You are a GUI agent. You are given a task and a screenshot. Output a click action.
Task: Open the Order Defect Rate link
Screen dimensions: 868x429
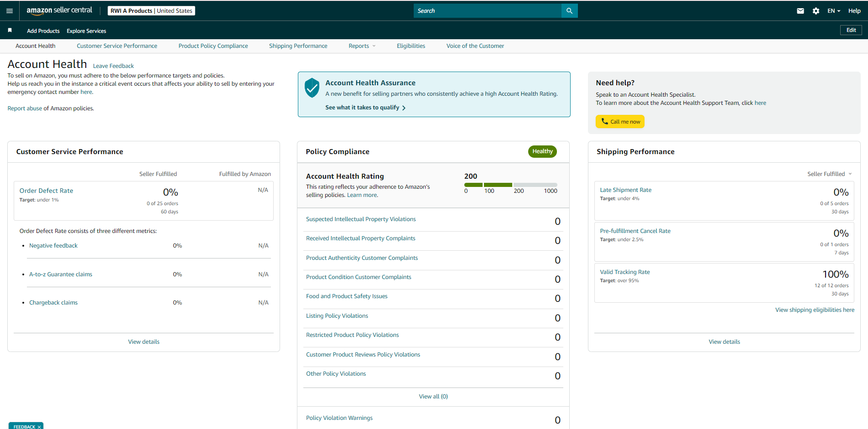click(46, 191)
